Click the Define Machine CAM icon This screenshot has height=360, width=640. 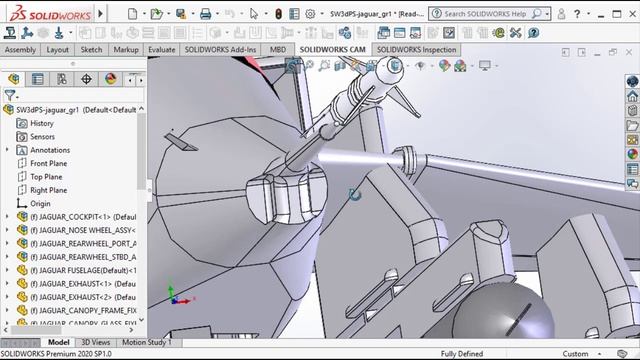click(x=10, y=33)
